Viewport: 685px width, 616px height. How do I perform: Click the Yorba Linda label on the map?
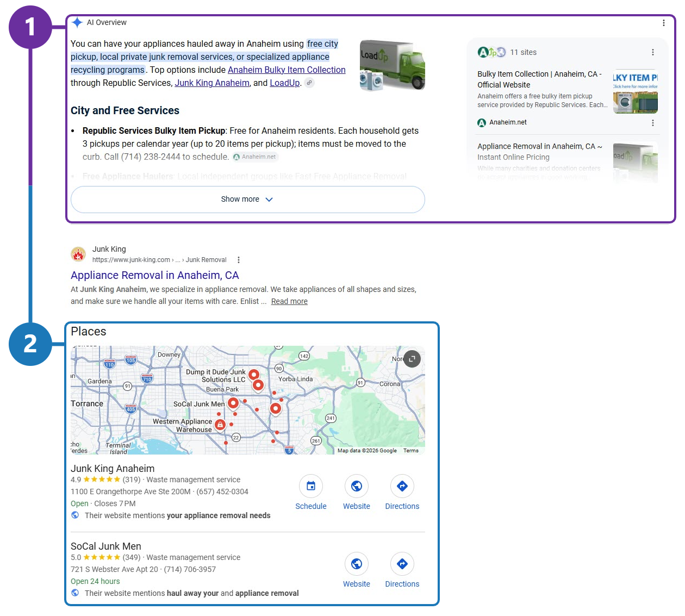coord(295,379)
